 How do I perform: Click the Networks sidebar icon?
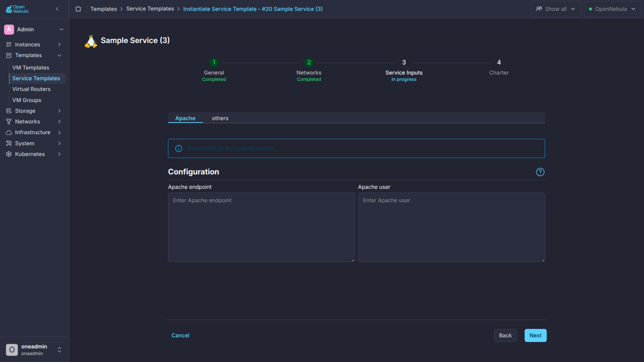tap(9, 122)
